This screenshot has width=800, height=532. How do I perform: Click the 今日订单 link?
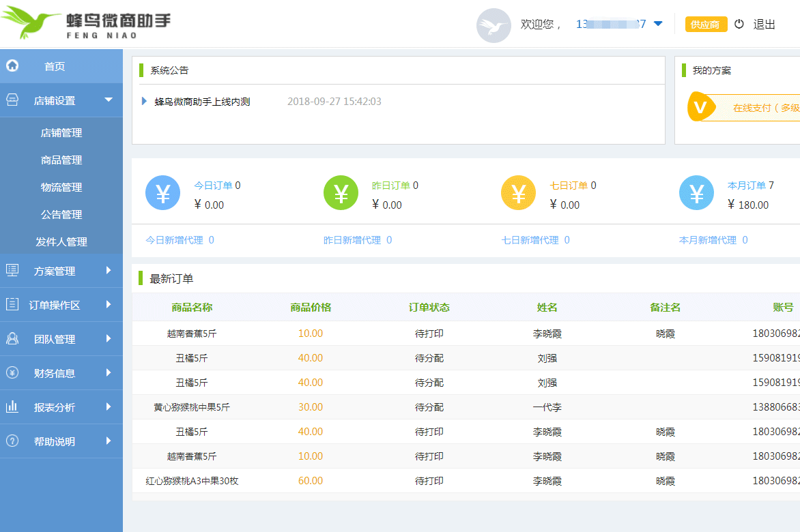click(213, 186)
